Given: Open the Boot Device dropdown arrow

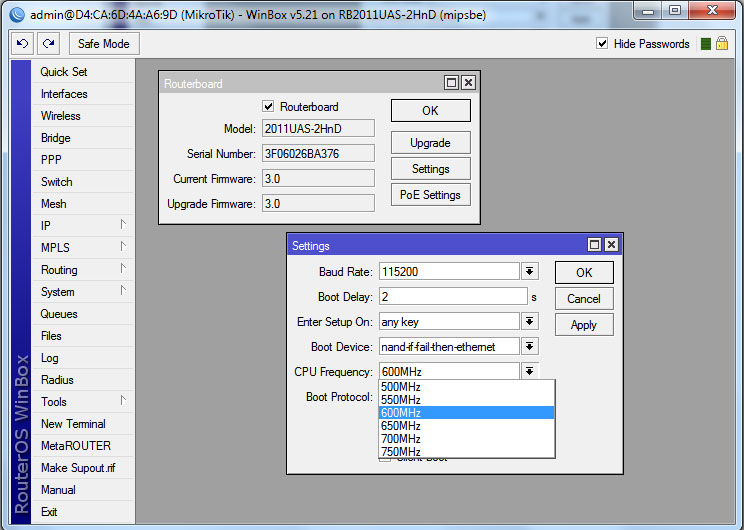Looking at the screenshot, I should click(529, 347).
